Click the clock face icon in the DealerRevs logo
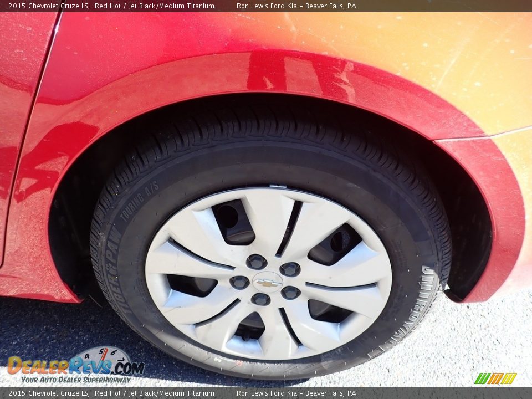532x399 pixels. tap(103, 357)
